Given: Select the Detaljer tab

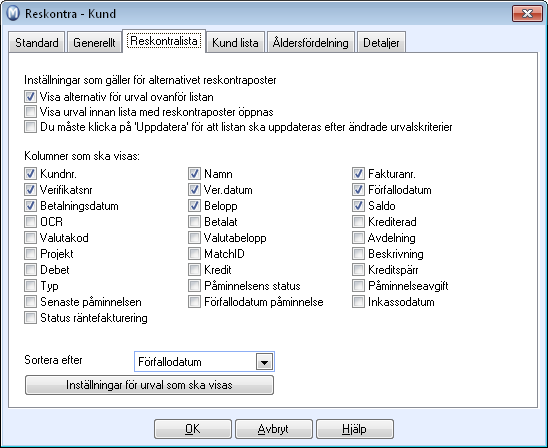Looking at the screenshot, I should 381,43.
